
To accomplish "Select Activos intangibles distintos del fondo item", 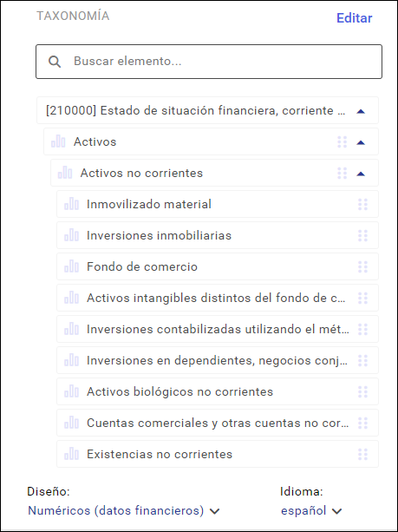I will (218, 298).
